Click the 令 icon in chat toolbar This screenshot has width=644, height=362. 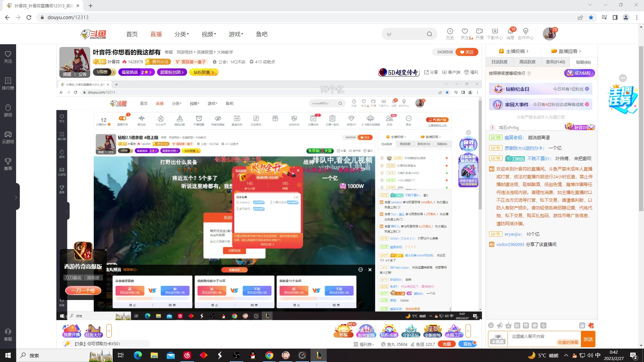(543, 325)
